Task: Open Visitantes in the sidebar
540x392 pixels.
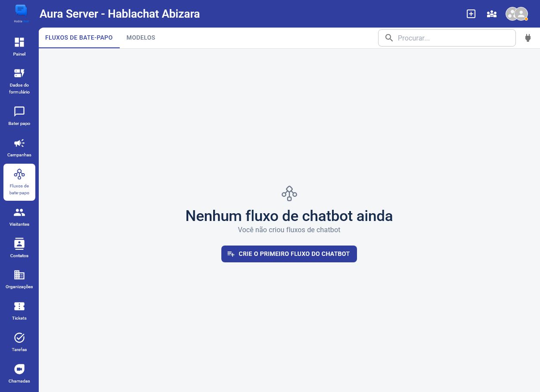Action: (x=19, y=217)
